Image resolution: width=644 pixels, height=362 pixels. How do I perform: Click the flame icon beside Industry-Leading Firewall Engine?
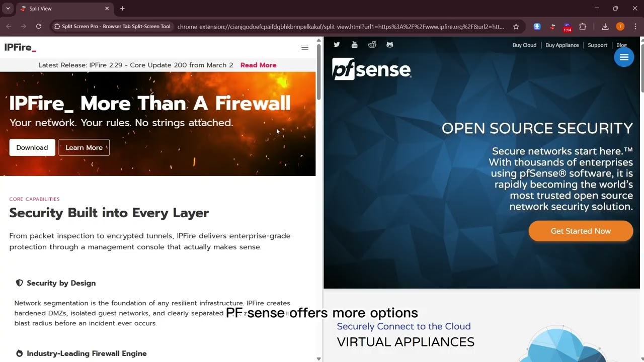(x=19, y=353)
